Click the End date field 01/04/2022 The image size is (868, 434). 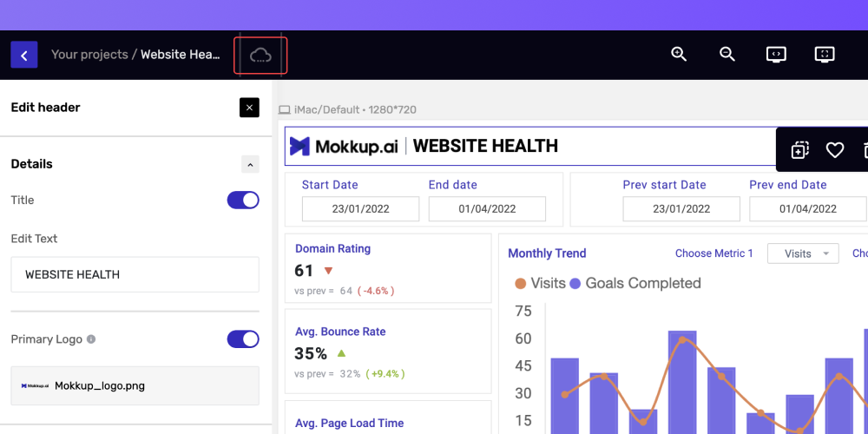487,208
